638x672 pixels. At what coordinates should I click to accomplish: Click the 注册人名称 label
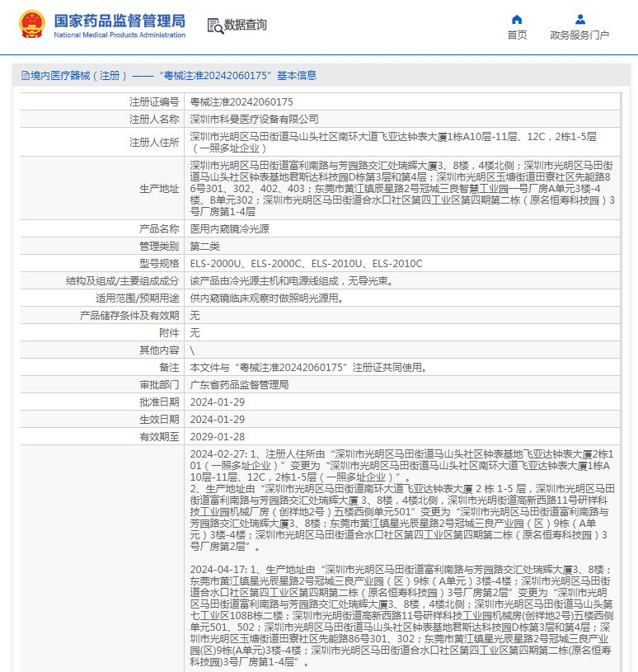(x=154, y=119)
